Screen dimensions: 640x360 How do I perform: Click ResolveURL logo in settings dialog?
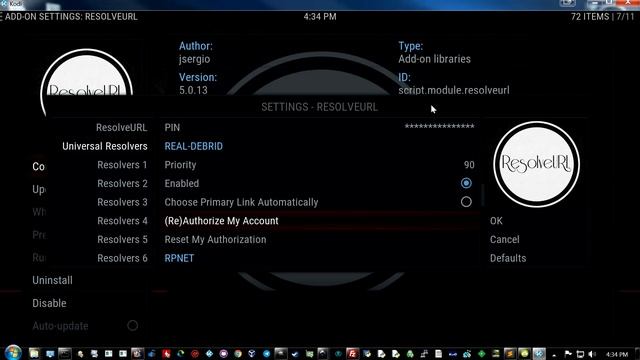[x=536, y=164]
